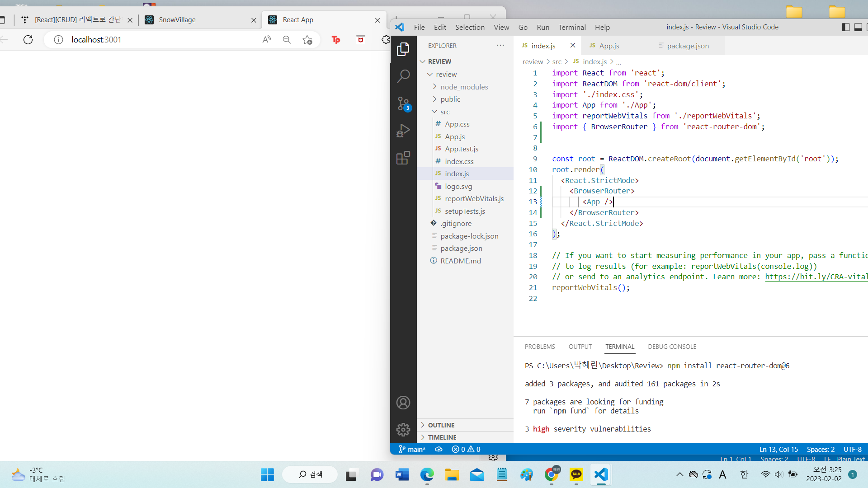
Task: Click errors and warnings count in status bar
Action: pyautogui.click(x=466, y=449)
